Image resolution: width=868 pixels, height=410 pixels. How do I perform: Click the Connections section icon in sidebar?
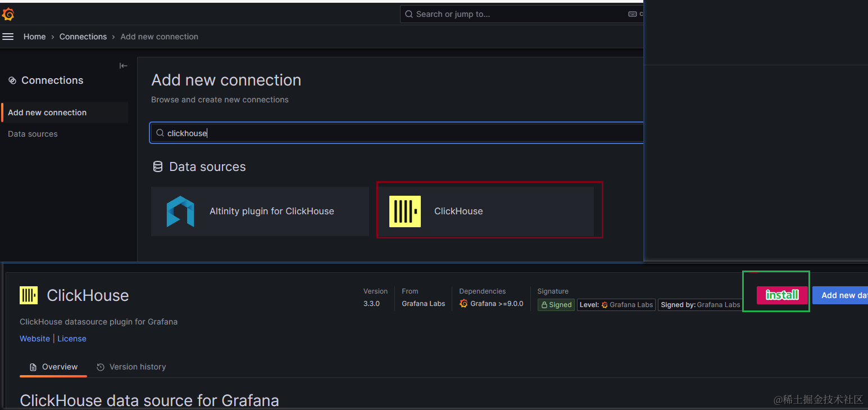[x=12, y=80]
